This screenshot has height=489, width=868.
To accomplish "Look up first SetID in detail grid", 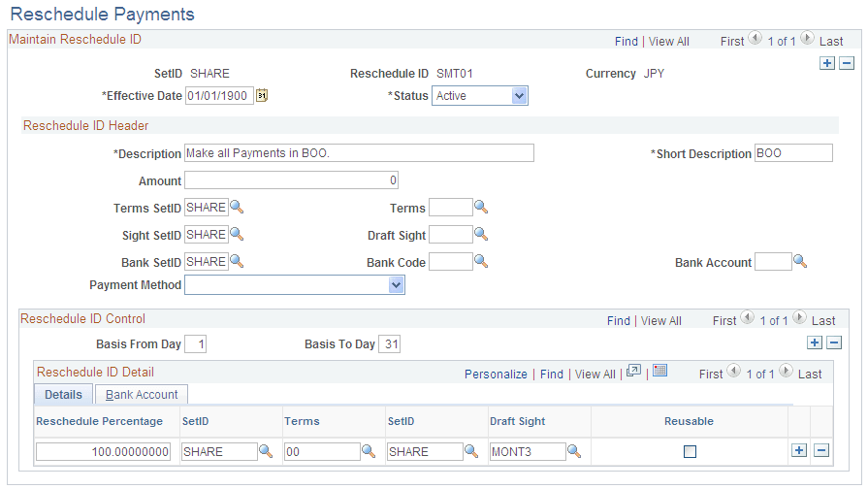I will point(266,451).
